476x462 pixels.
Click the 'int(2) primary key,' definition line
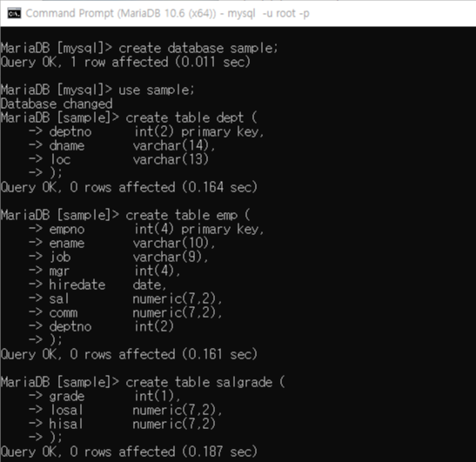199,131
